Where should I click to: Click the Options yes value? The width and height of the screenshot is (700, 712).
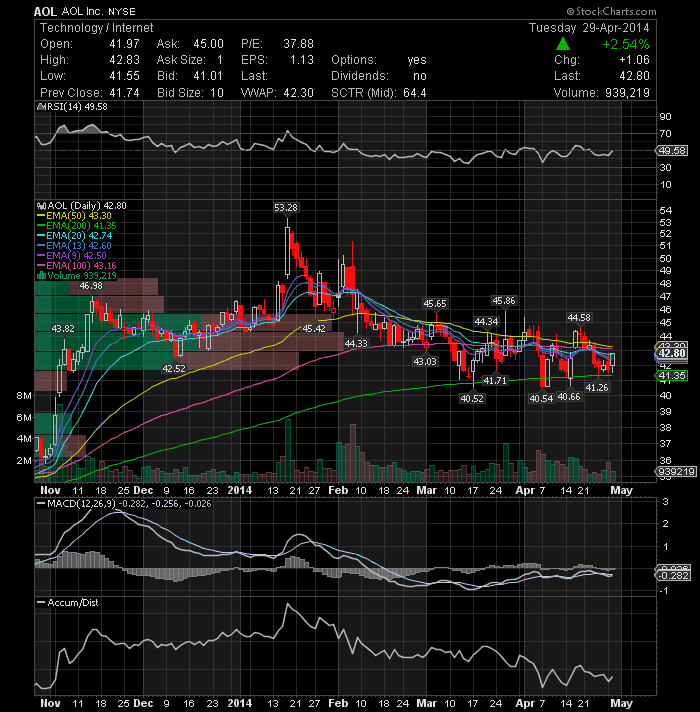[x=417, y=59]
